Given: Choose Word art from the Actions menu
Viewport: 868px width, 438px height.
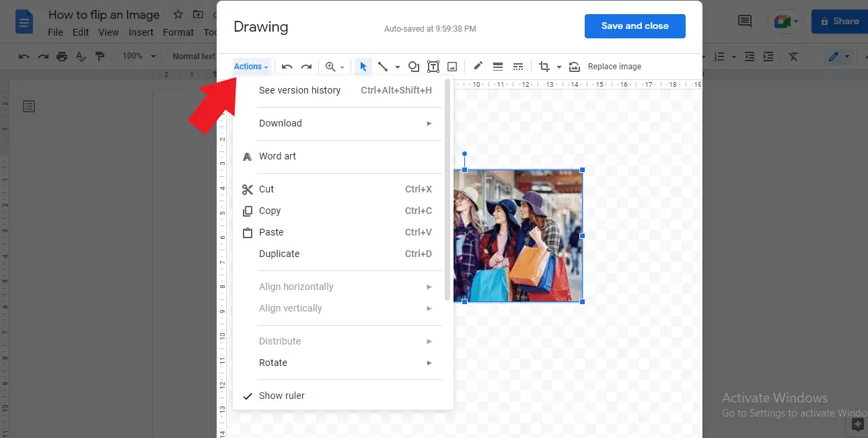Looking at the screenshot, I should (x=277, y=156).
